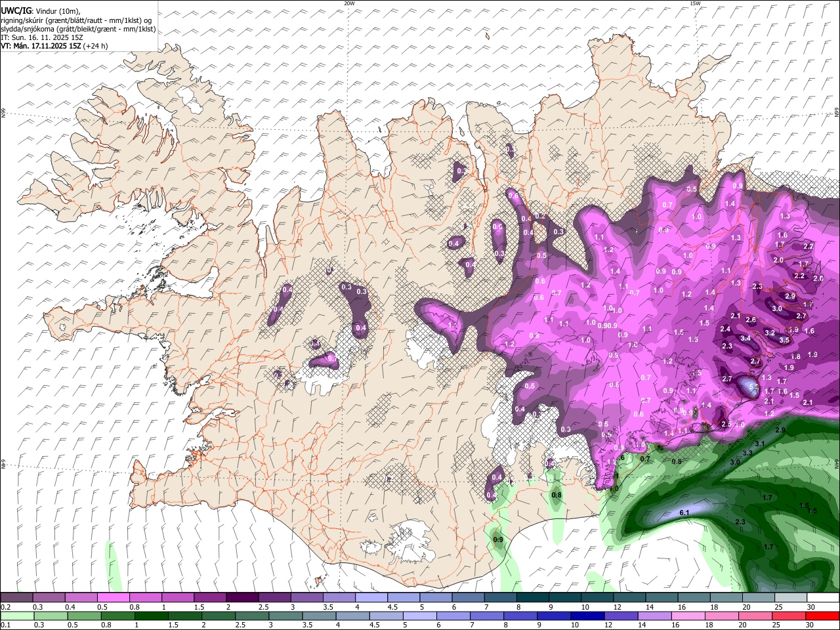Pick the 12 dark teal upper-scale swatch
Viewport: 840px width, 630px height.
click(x=628, y=597)
